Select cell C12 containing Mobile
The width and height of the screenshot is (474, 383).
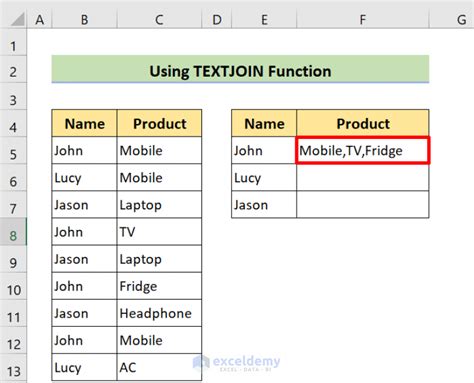(x=159, y=340)
